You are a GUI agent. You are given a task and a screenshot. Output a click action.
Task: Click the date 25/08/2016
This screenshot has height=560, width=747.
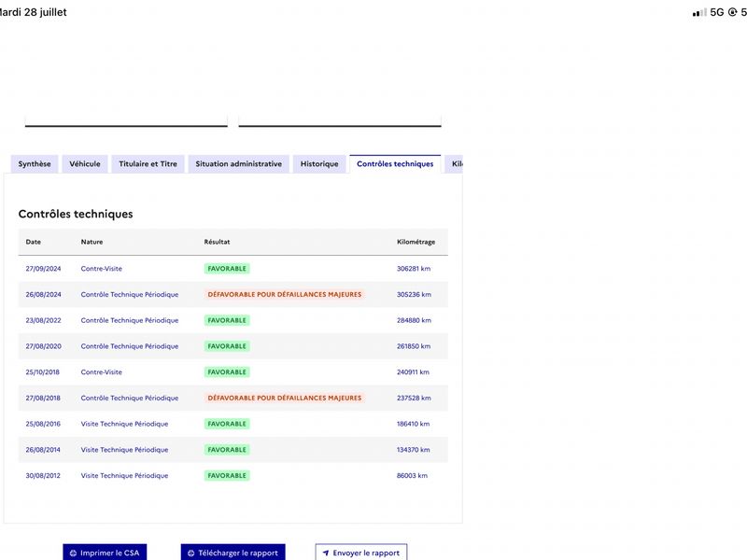(x=43, y=424)
